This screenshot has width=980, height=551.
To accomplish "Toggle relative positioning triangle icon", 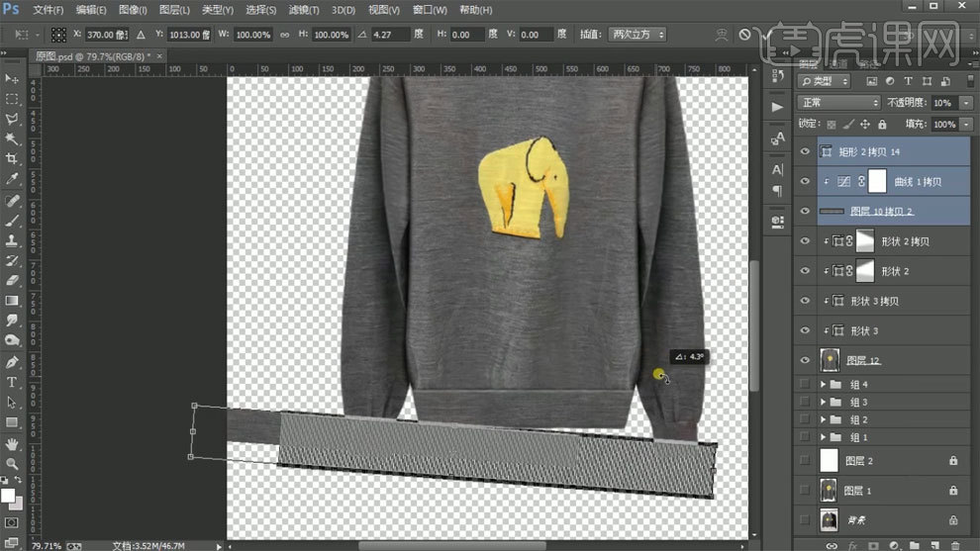I will [x=142, y=35].
